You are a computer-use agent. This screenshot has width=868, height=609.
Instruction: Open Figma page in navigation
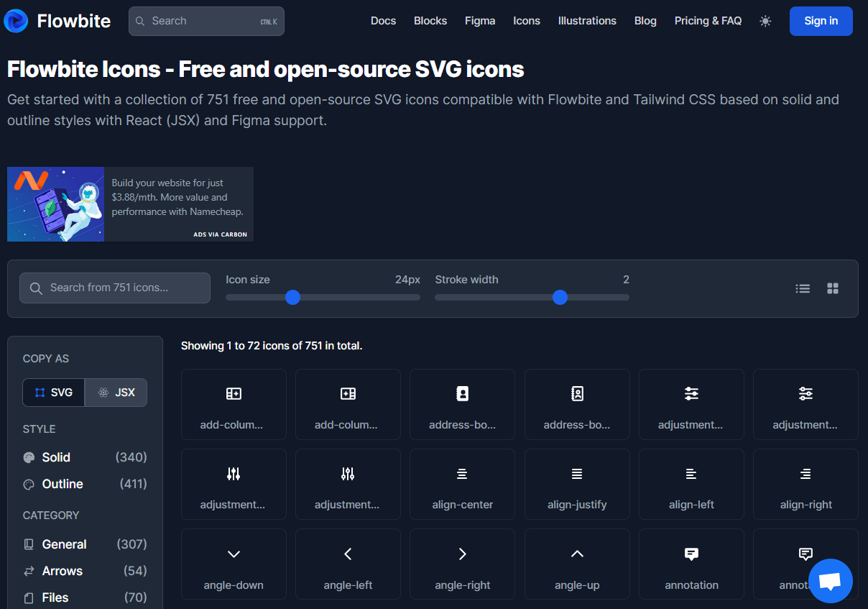pos(480,21)
